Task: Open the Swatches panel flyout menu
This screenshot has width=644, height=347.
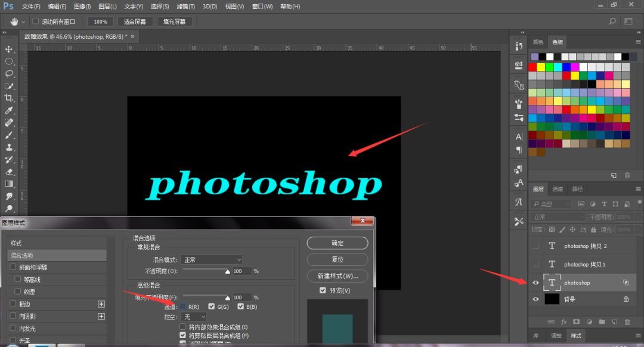Action: [x=638, y=42]
